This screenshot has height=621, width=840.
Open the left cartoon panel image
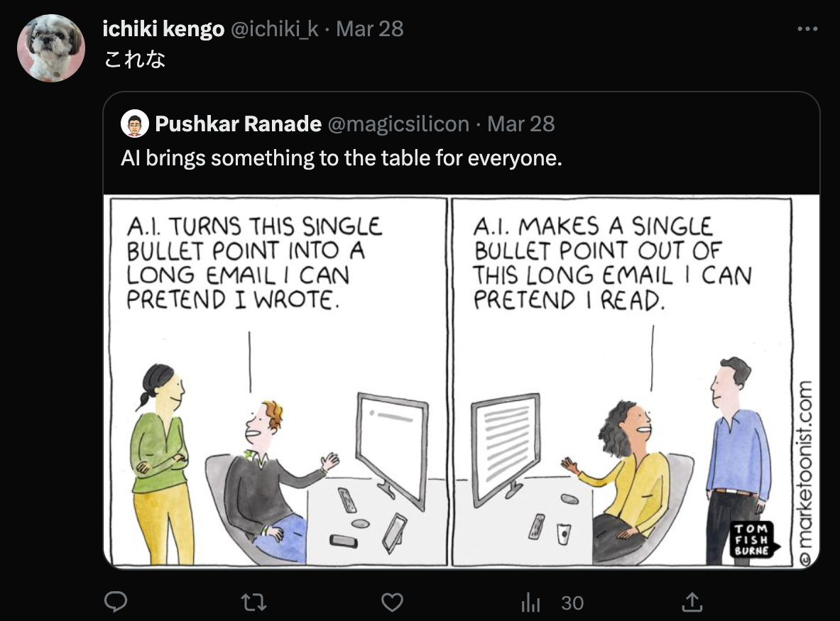point(278,382)
